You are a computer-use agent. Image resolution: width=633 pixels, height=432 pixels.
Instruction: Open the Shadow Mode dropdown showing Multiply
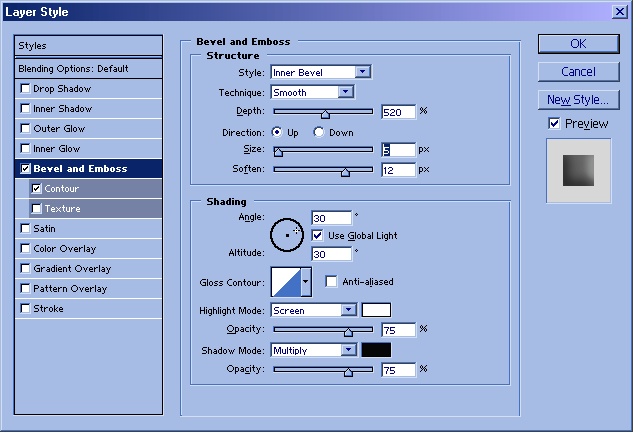pos(314,350)
